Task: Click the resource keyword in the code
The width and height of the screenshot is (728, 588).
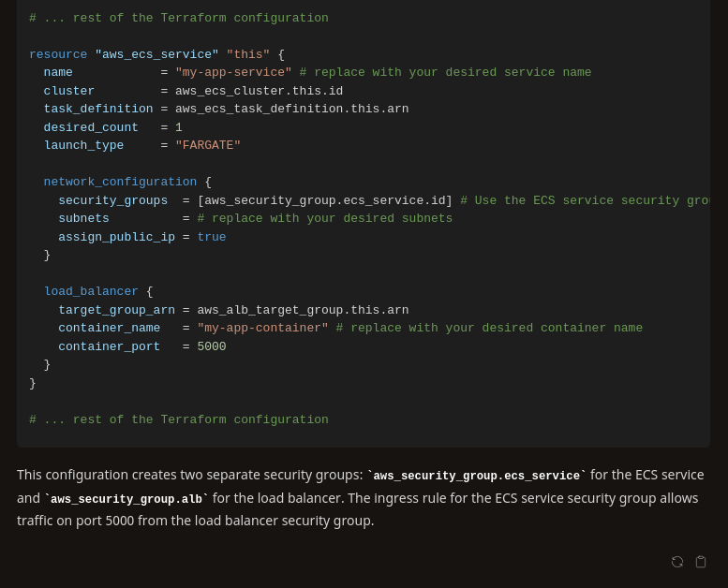Action: tap(58, 54)
